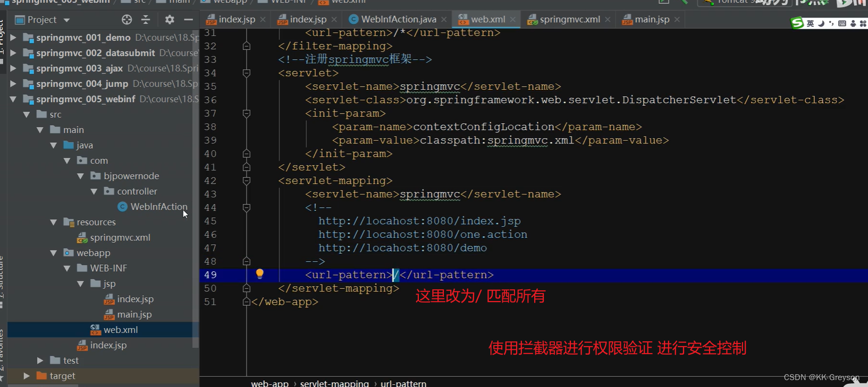Viewport: 868px width, 387px height.
Task: Click the jsp folder icon
Action: [96, 283]
